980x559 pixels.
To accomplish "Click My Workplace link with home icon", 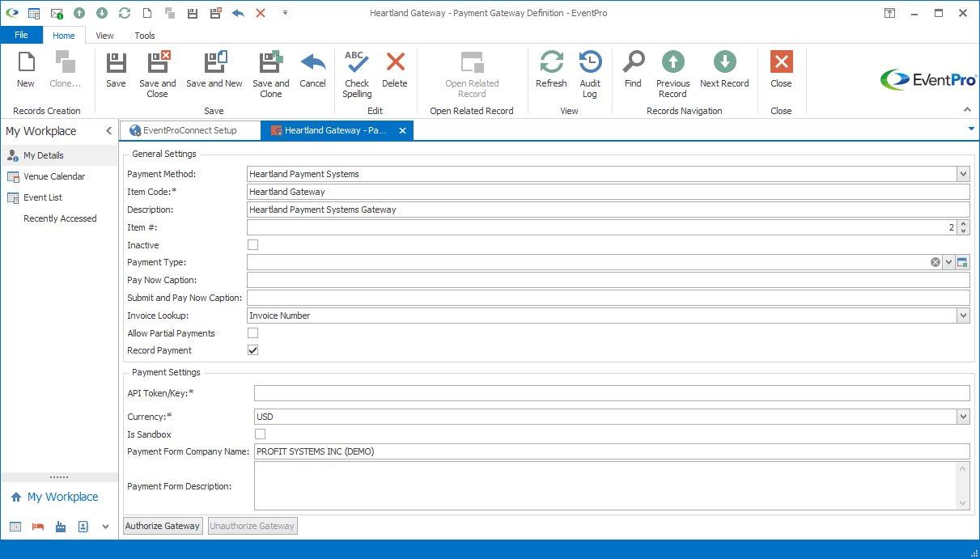I will (x=54, y=497).
